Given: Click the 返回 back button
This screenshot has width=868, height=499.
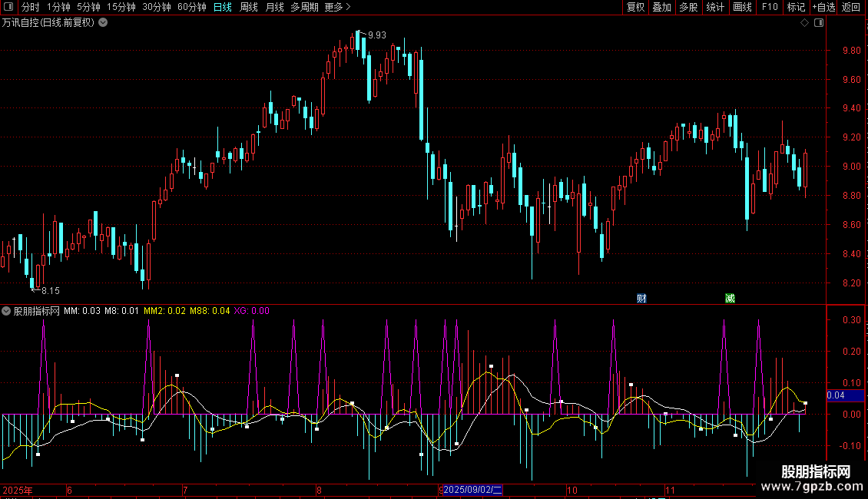Looking at the screenshot, I should 851,7.
